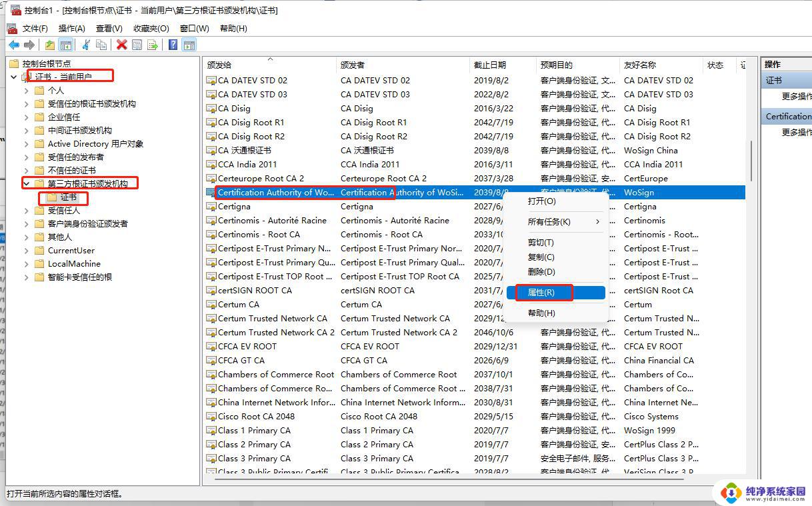Open the 查看(V) menu

pos(109,28)
